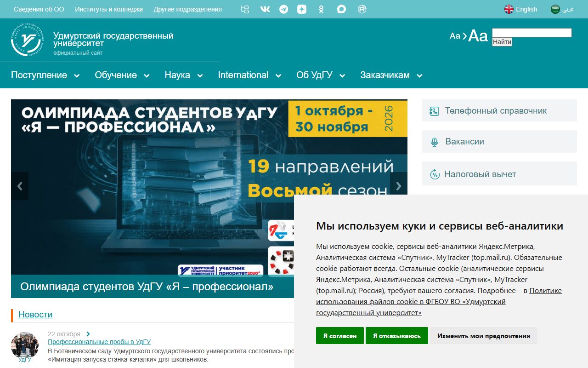Screen dimensions: 588x368
Task: Click the Udmurt State University logo
Action: [28, 40]
